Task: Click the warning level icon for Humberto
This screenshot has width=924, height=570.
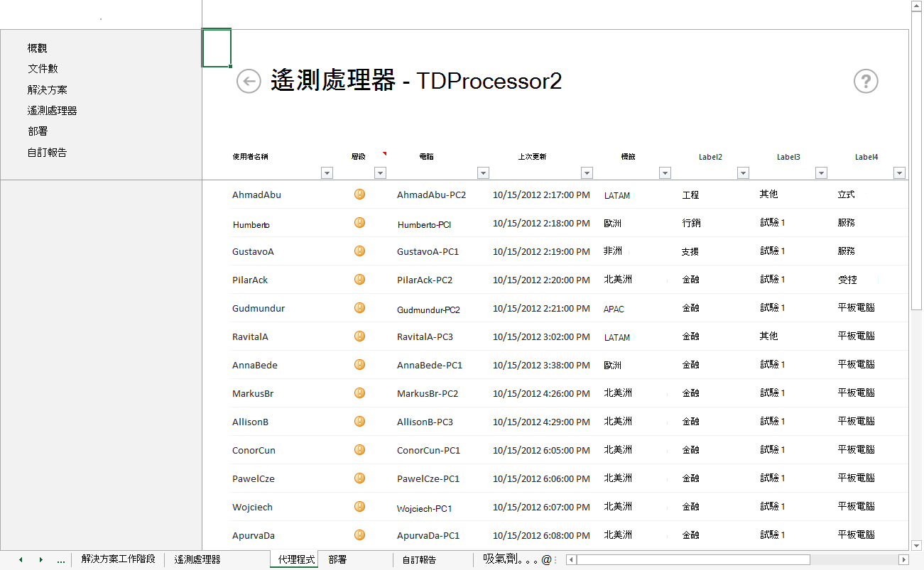Action: pos(359,222)
